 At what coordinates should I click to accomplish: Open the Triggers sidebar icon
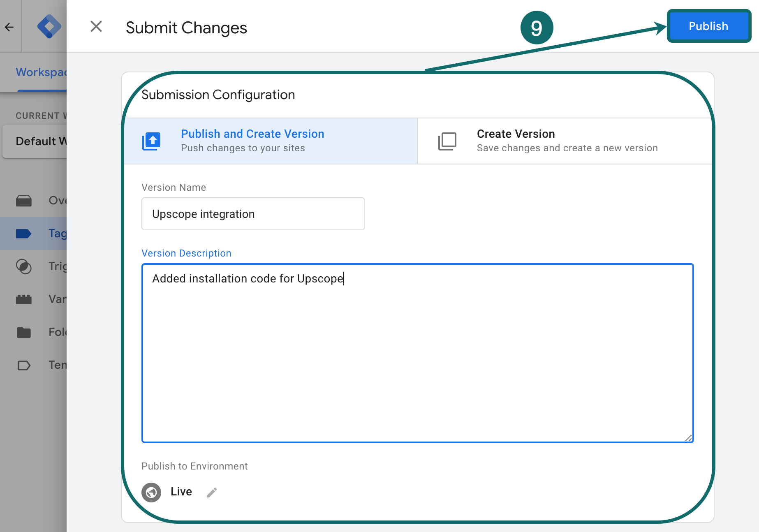click(24, 266)
